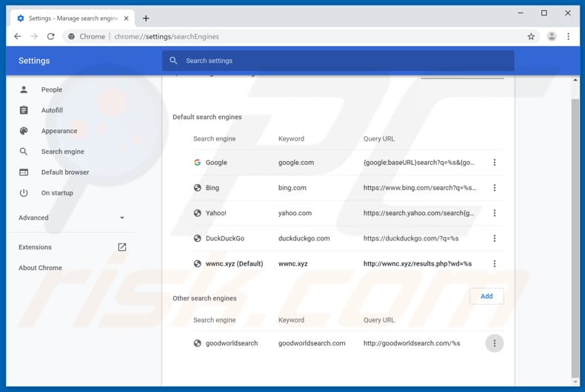
Task: Click the Settings header title
Action: (34, 61)
